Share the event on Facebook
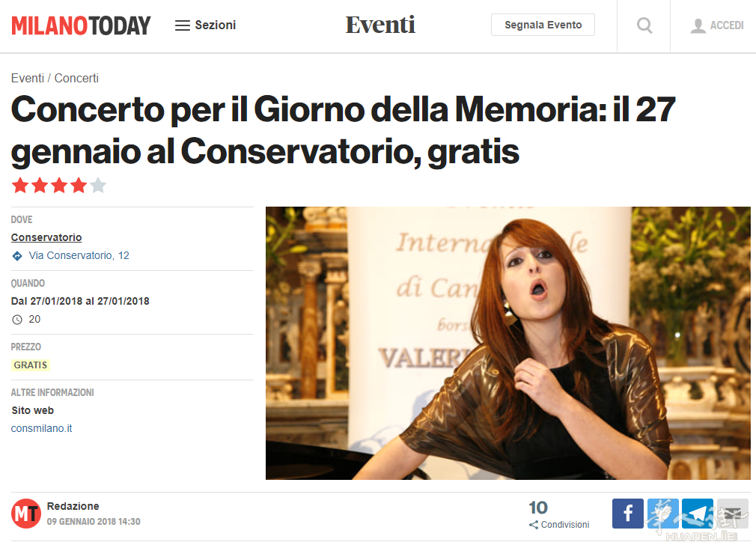Image resolution: width=756 pixels, height=548 pixels. pos(628,514)
